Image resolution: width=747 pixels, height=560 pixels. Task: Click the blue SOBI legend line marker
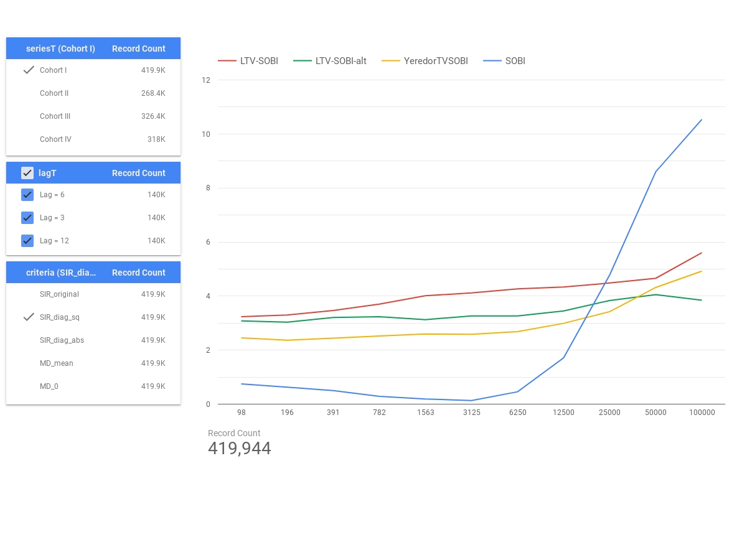click(492, 60)
